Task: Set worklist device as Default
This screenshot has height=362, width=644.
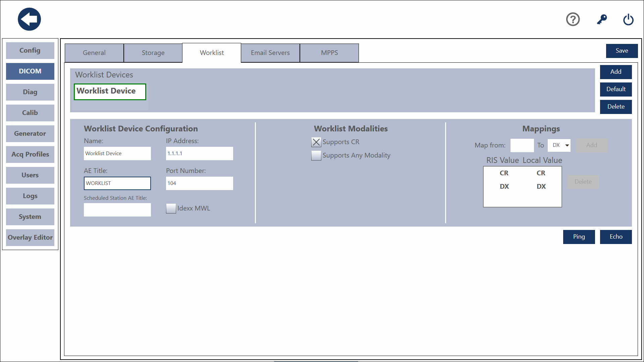Action: pos(615,89)
